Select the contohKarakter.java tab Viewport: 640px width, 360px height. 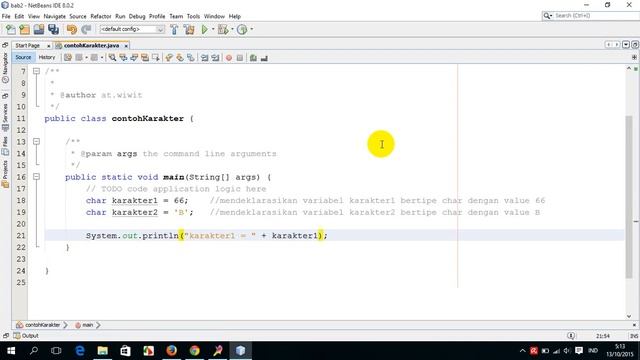[91, 46]
